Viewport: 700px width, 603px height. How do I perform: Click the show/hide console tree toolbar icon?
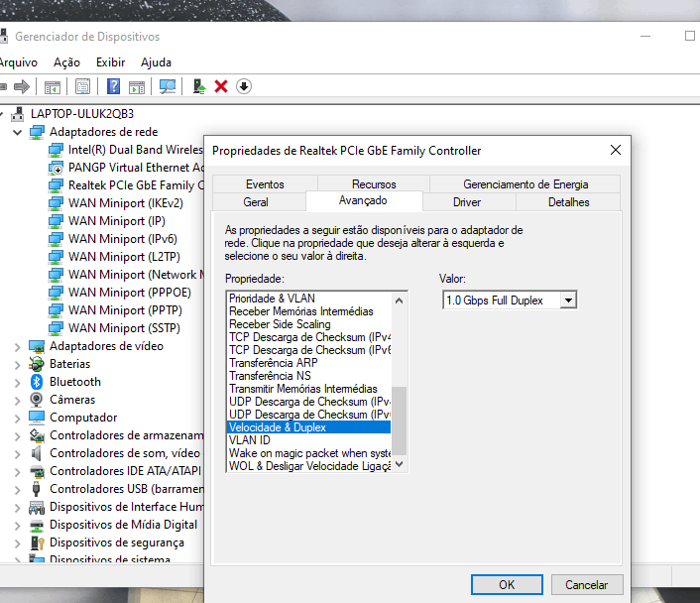(53, 86)
